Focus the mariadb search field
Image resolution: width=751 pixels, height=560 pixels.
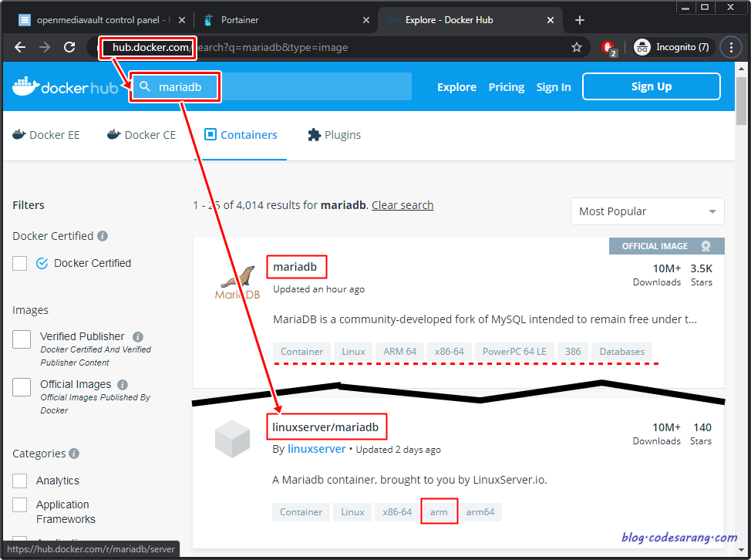(x=271, y=86)
